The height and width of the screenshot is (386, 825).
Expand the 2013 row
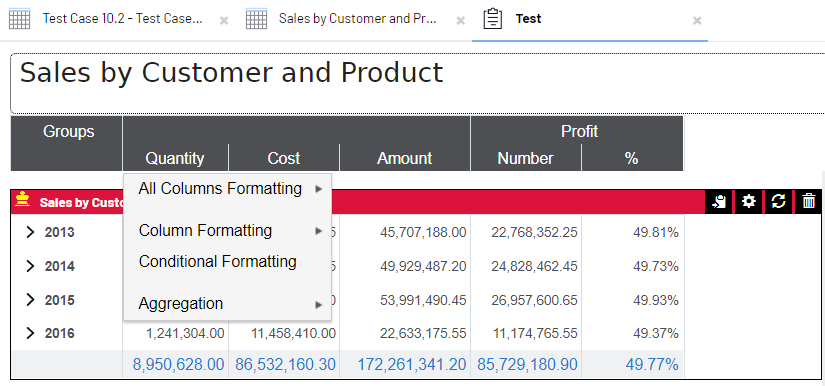click(30, 232)
